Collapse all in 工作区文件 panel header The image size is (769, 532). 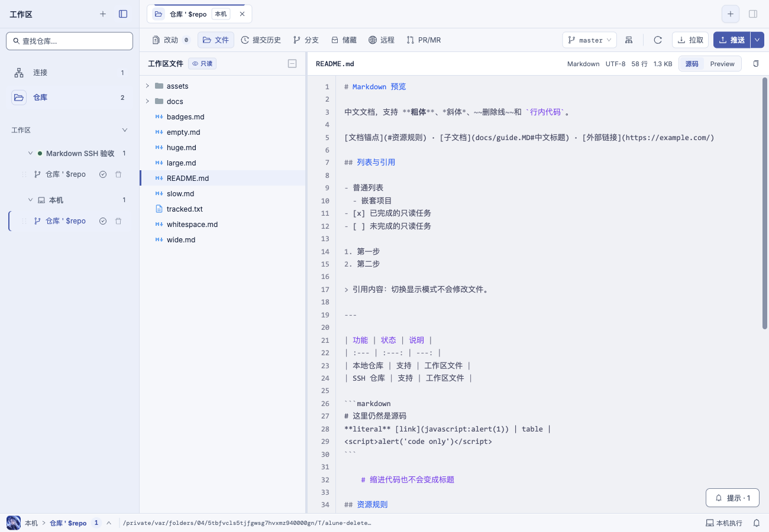pyautogui.click(x=292, y=64)
